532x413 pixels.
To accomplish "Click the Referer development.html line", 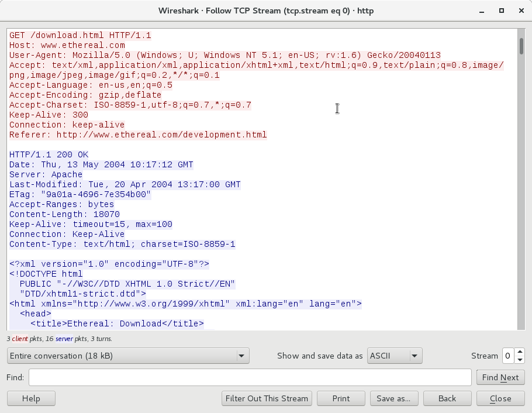I will point(138,135).
